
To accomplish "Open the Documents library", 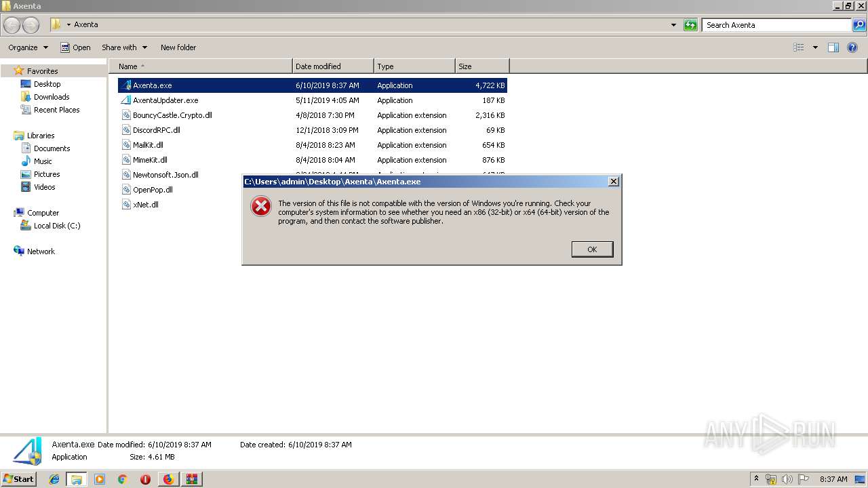I will click(52, 148).
